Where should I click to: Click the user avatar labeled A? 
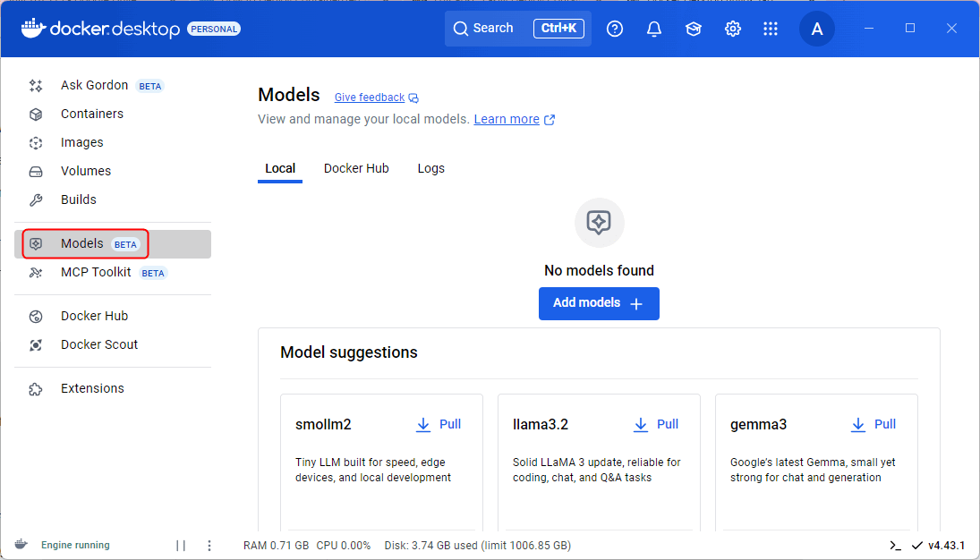coord(816,29)
